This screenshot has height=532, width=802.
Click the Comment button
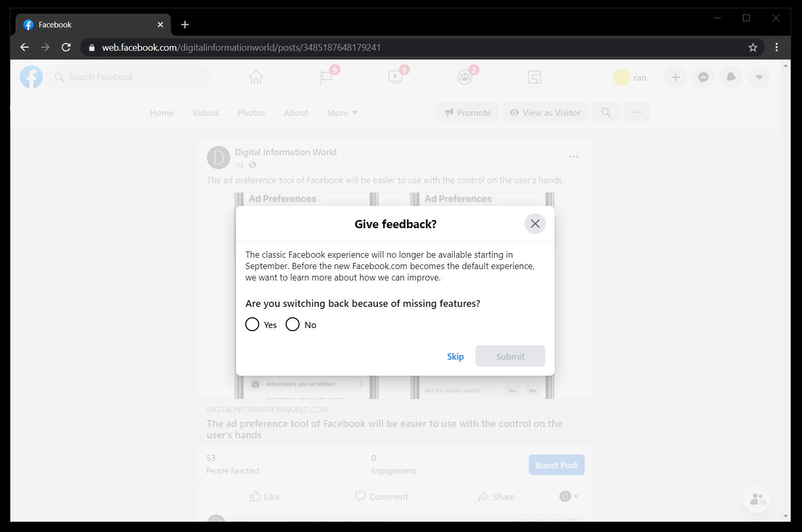click(x=382, y=497)
